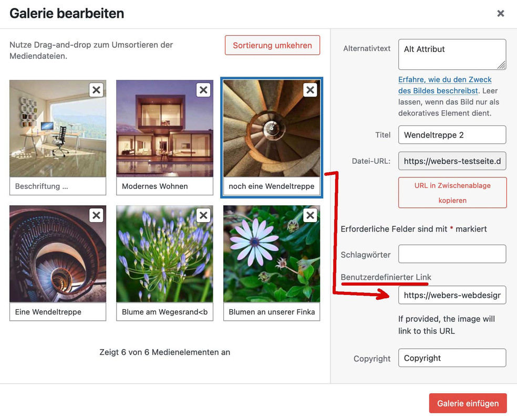Edit the 'Blumen an unserer Finka' caption

click(x=271, y=312)
